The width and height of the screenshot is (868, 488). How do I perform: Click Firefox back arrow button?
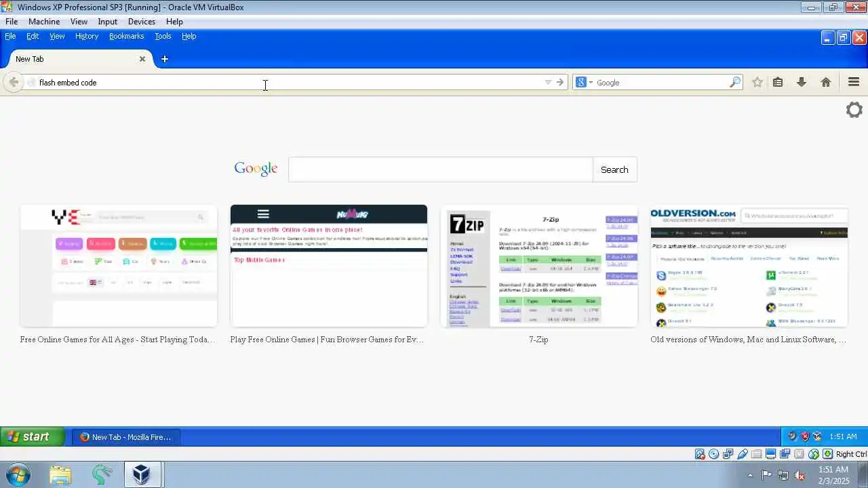(x=14, y=82)
